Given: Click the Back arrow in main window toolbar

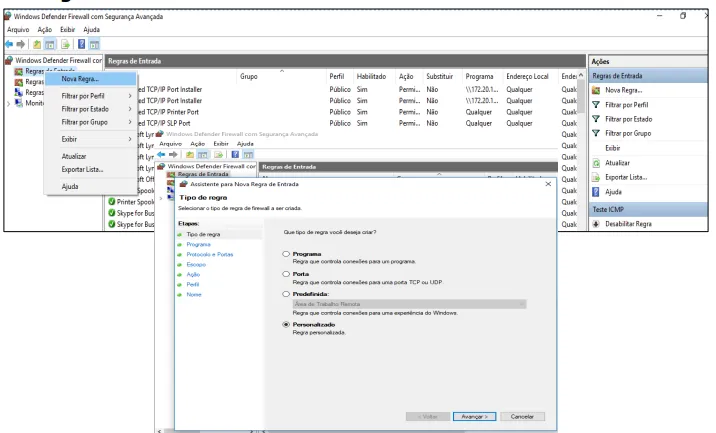Looking at the screenshot, I should 9,44.
